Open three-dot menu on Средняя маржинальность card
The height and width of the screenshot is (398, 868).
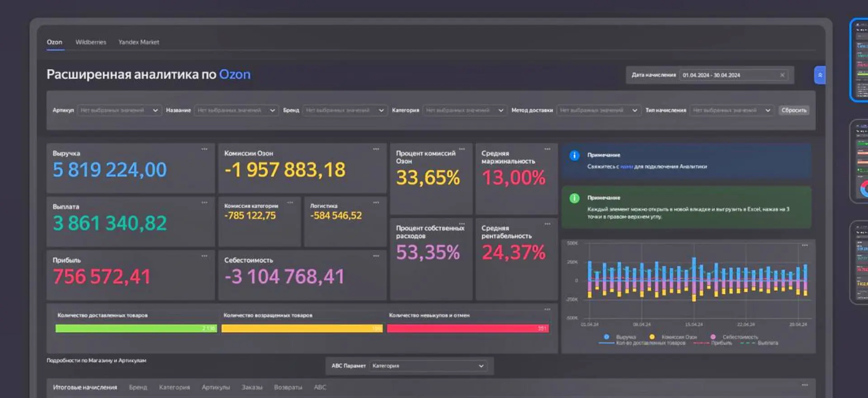547,149
